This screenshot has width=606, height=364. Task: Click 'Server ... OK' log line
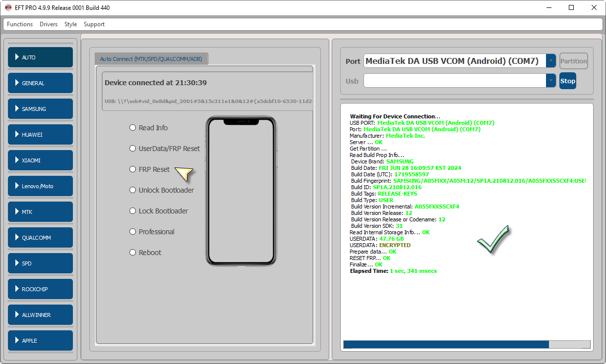[366, 142]
